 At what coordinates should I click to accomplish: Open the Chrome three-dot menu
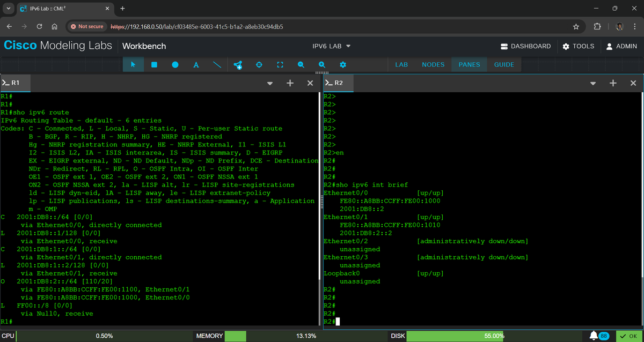[x=634, y=26]
